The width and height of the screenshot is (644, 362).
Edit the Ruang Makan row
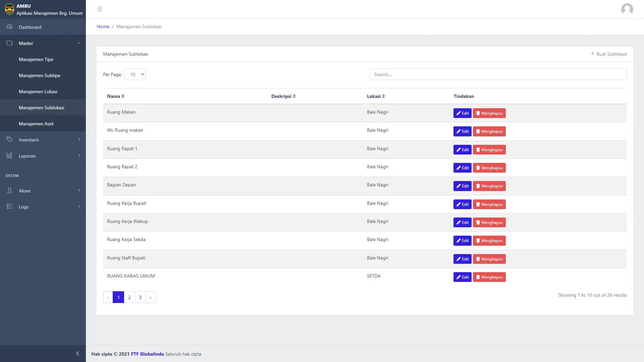click(462, 113)
